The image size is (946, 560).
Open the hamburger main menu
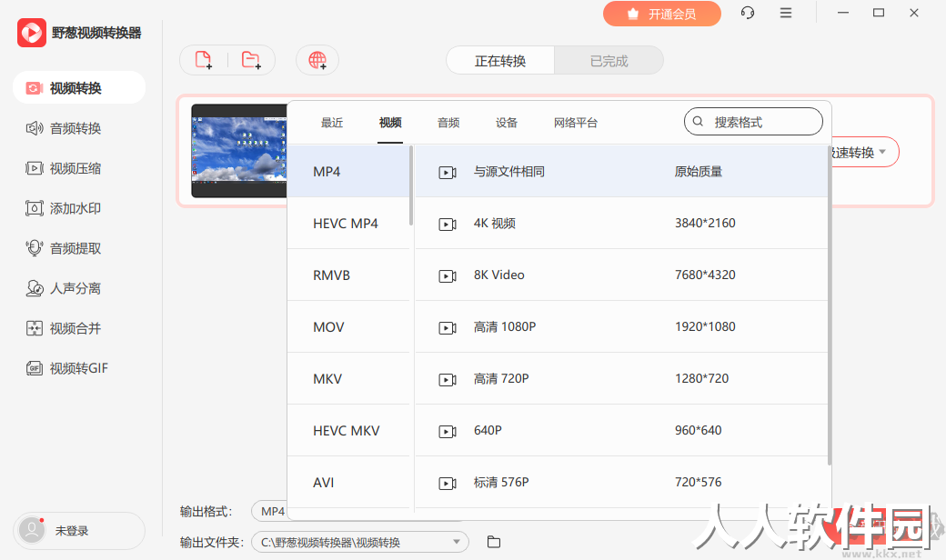coord(786,13)
